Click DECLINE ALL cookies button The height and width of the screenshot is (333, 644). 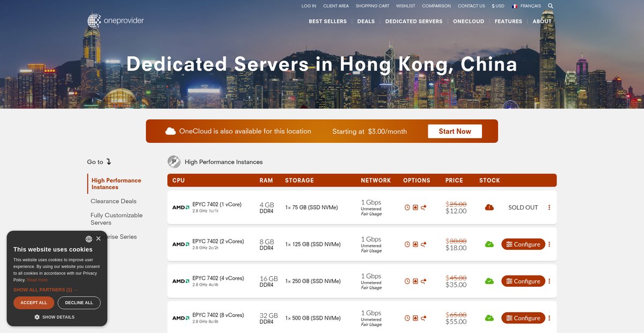click(79, 303)
